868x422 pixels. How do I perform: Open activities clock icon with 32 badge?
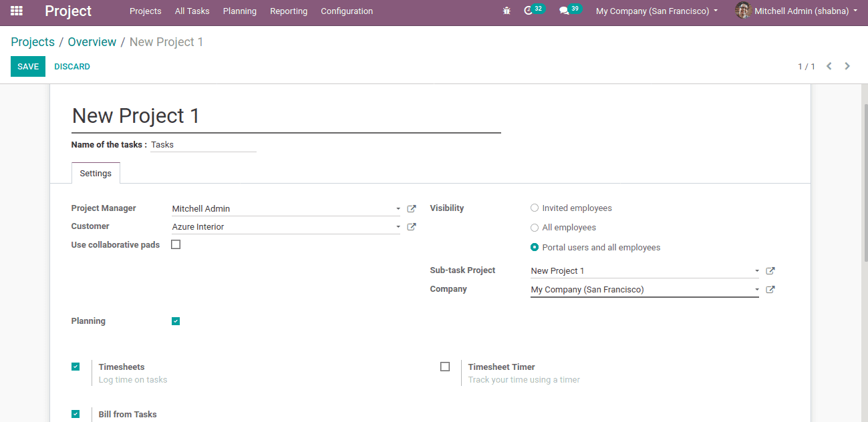pyautogui.click(x=535, y=10)
